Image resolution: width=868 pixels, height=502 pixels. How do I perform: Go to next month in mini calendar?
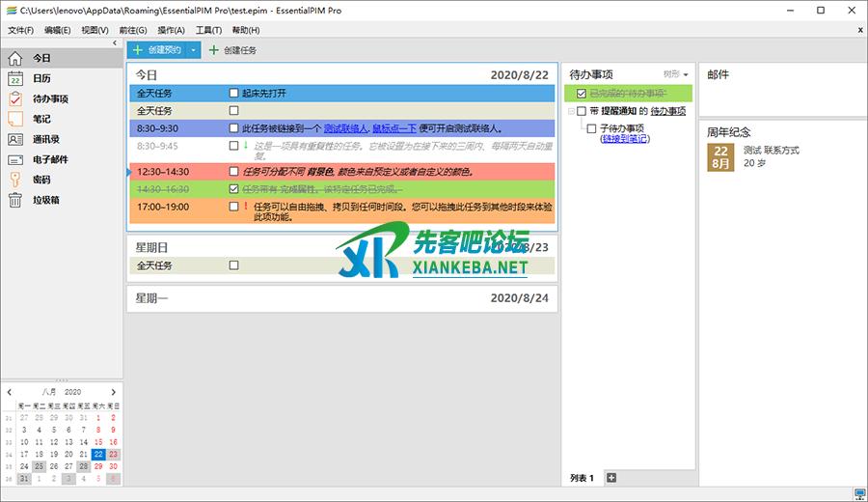[113, 392]
